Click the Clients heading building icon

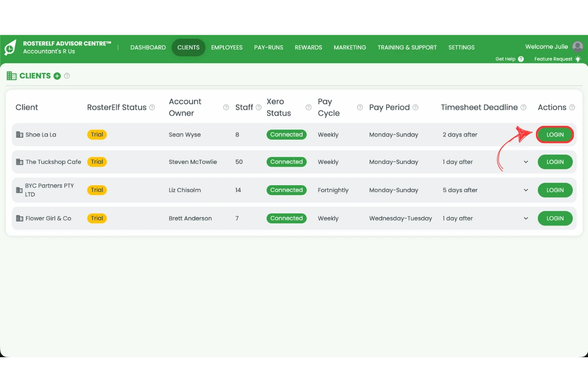point(11,76)
